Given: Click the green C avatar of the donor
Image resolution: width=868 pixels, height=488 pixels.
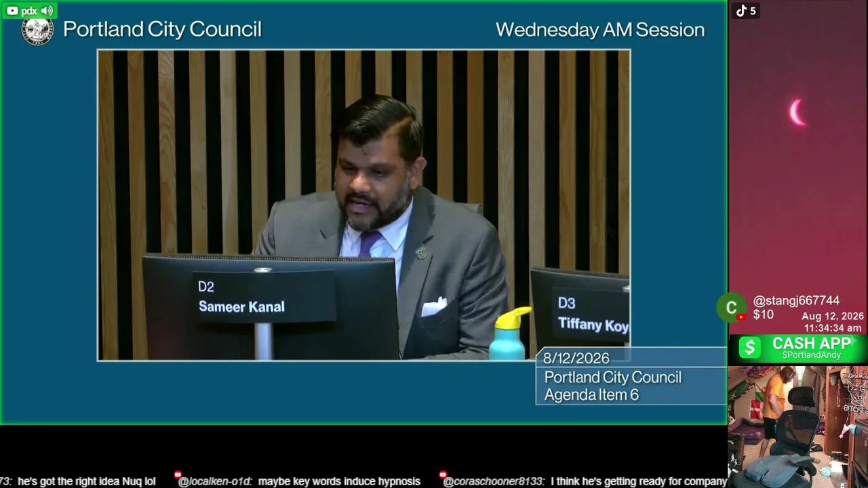Looking at the screenshot, I should (x=731, y=308).
